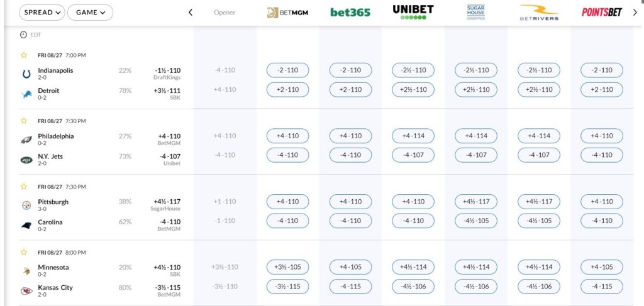Click the Unibet logo
The image size is (644, 306).
[x=413, y=12]
